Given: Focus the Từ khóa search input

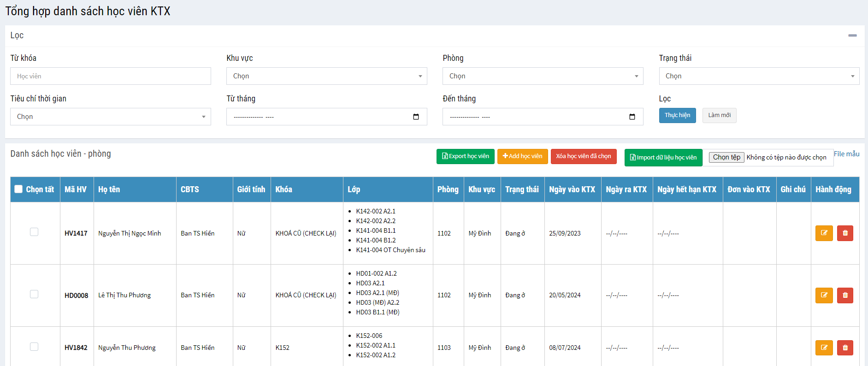Looking at the screenshot, I should coord(110,76).
